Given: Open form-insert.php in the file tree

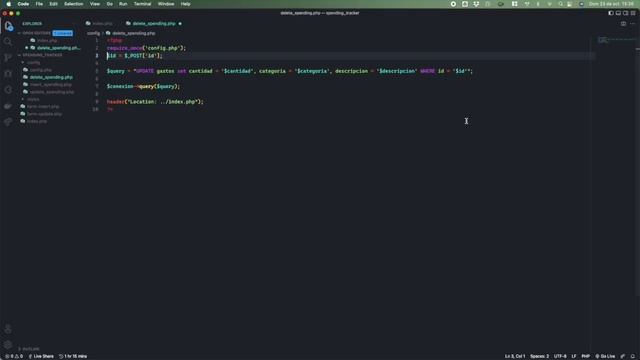Looking at the screenshot, I should 40,107.
